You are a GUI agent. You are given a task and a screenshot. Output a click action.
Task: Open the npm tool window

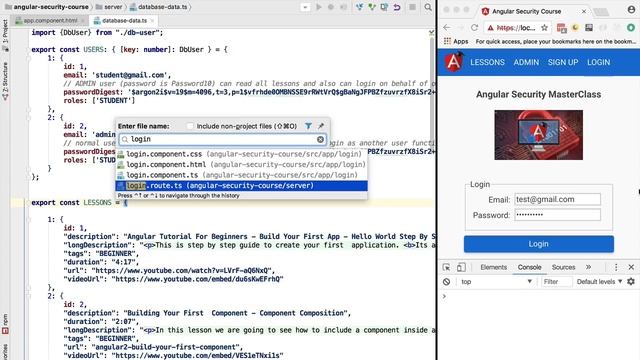(5, 324)
